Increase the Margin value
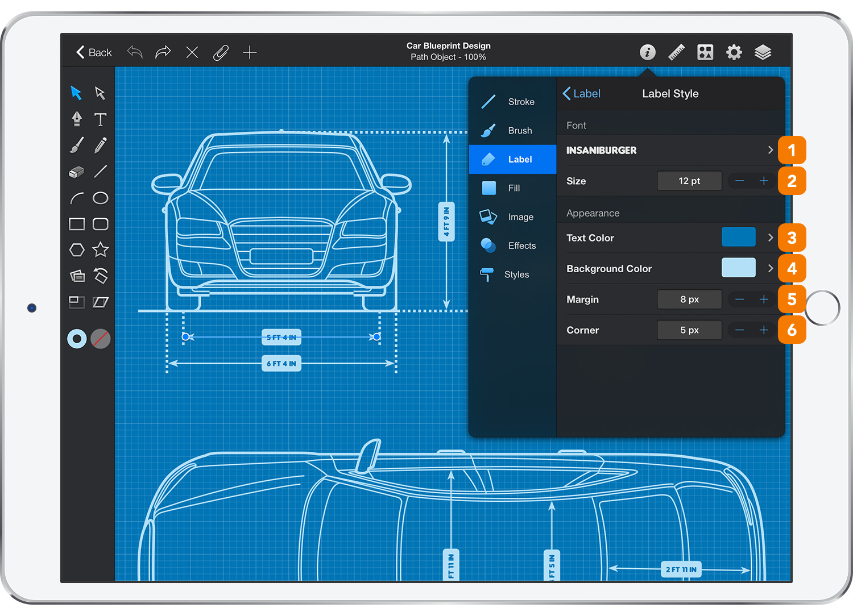Viewport: 853px width, 616px height. [764, 299]
